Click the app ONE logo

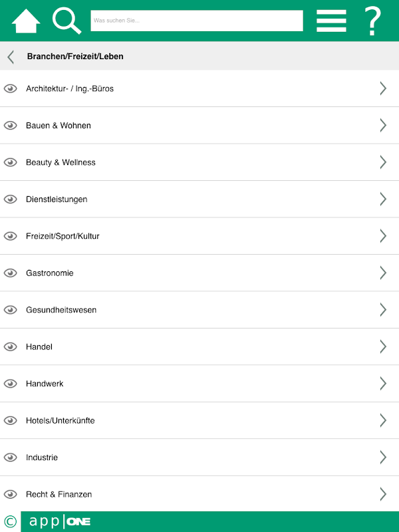(60, 521)
